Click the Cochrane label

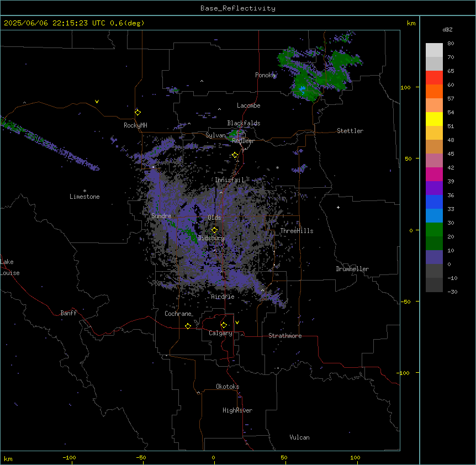178,314
